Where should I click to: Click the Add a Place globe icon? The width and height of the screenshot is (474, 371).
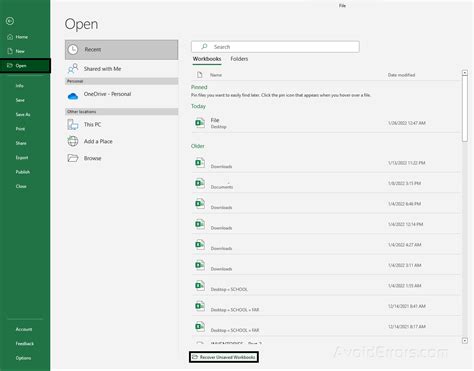pyautogui.click(x=73, y=141)
